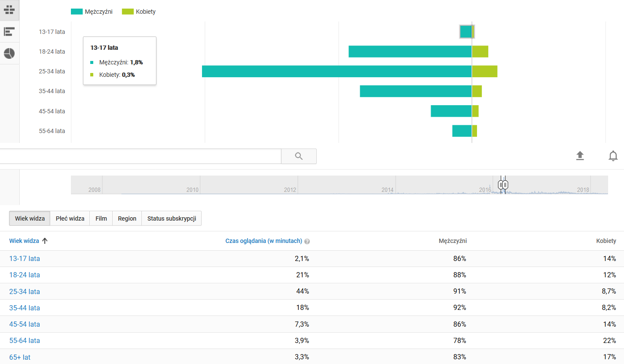Click 2018 on the timeline

pyautogui.click(x=583, y=190)
